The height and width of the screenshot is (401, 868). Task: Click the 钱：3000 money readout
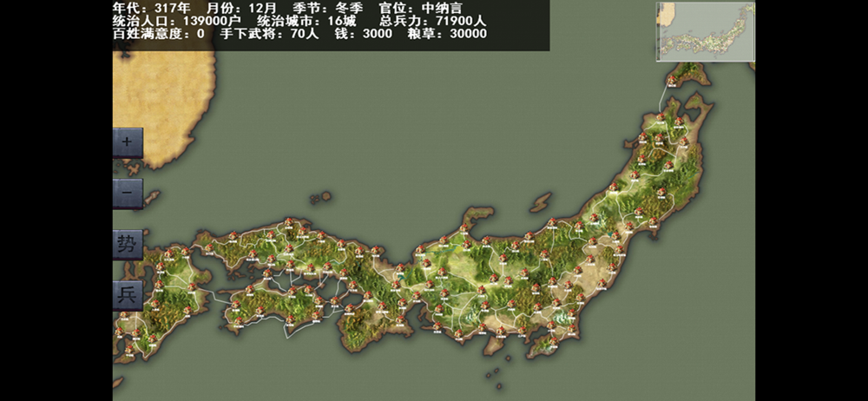[363, 34]
